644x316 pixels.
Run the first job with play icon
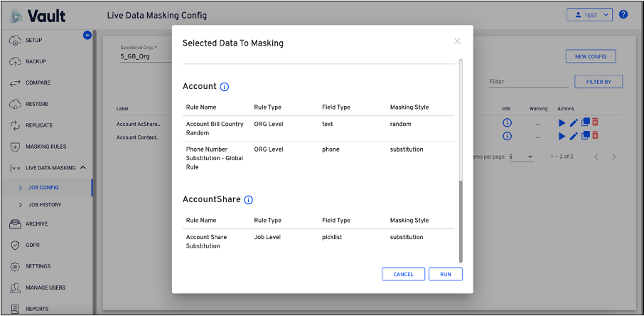click(563, 123)
